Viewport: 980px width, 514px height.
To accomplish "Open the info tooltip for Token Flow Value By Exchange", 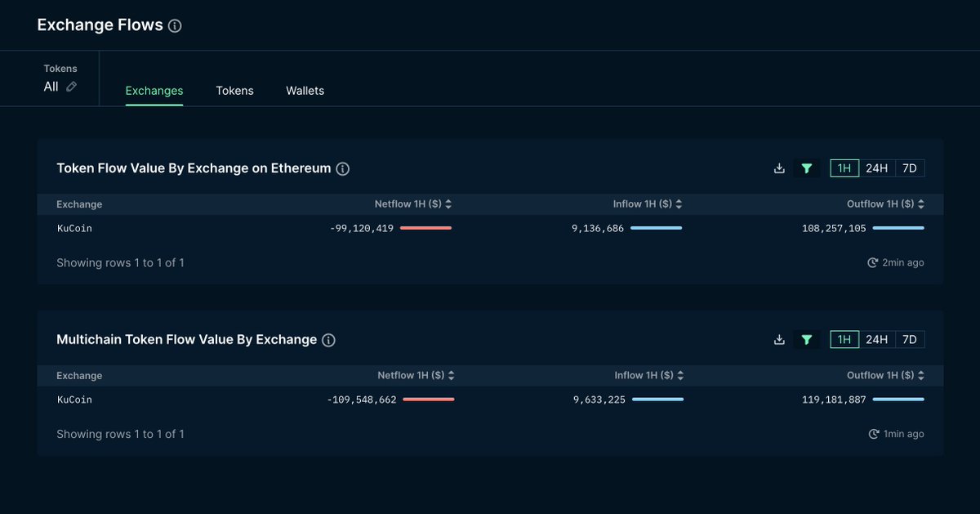I will [x=343, y=168].
